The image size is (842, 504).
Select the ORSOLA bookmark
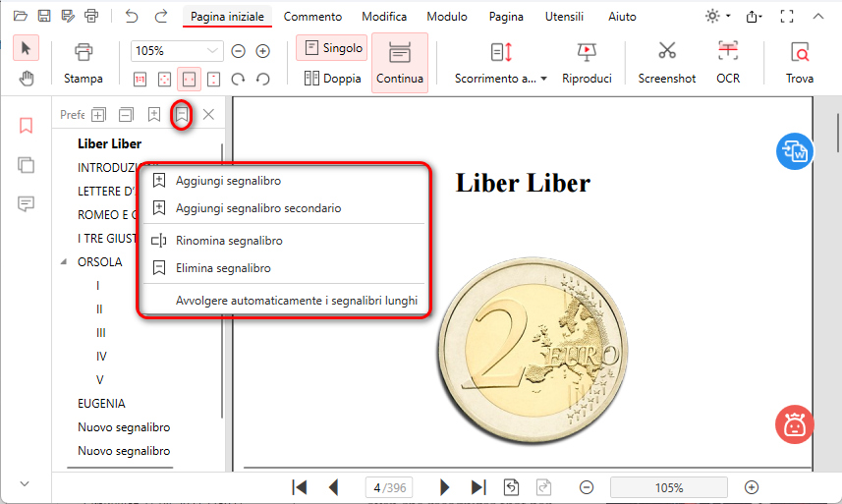pyautogui.click(x=100, y=262)
